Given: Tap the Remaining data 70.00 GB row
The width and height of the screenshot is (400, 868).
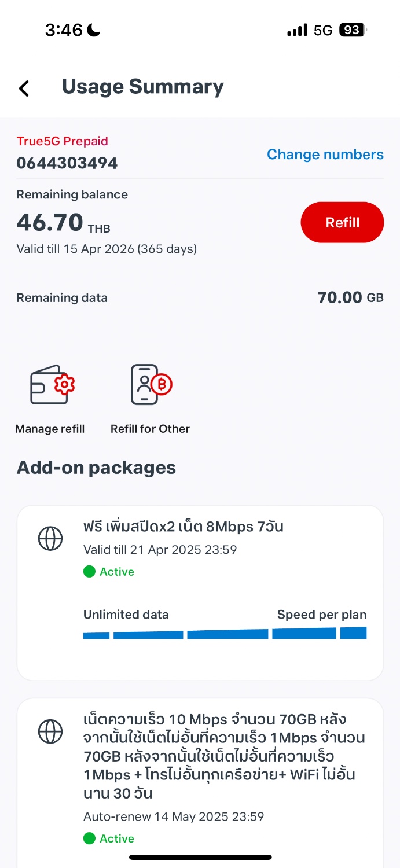Looking at the screenshot, I should pos(200,298).
